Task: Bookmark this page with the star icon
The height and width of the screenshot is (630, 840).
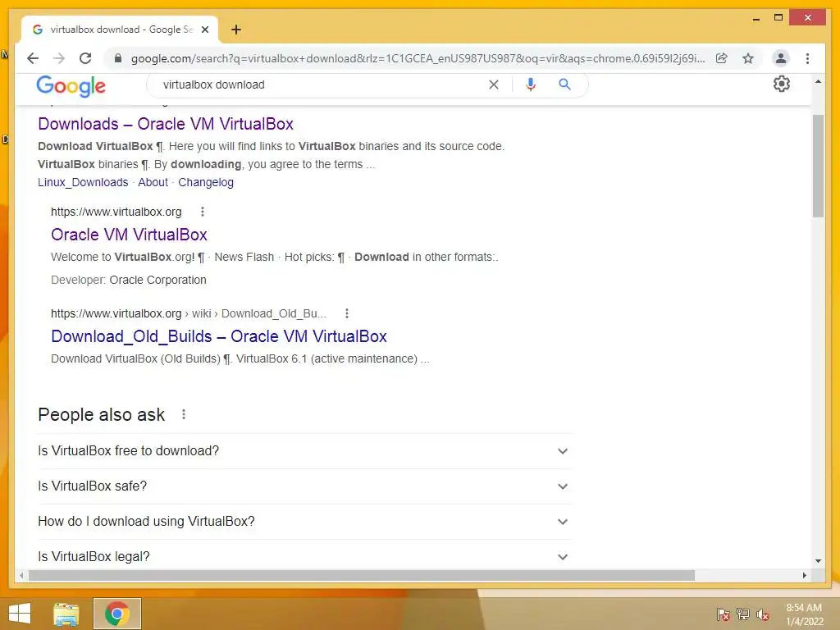Action: tap(748, 58)
